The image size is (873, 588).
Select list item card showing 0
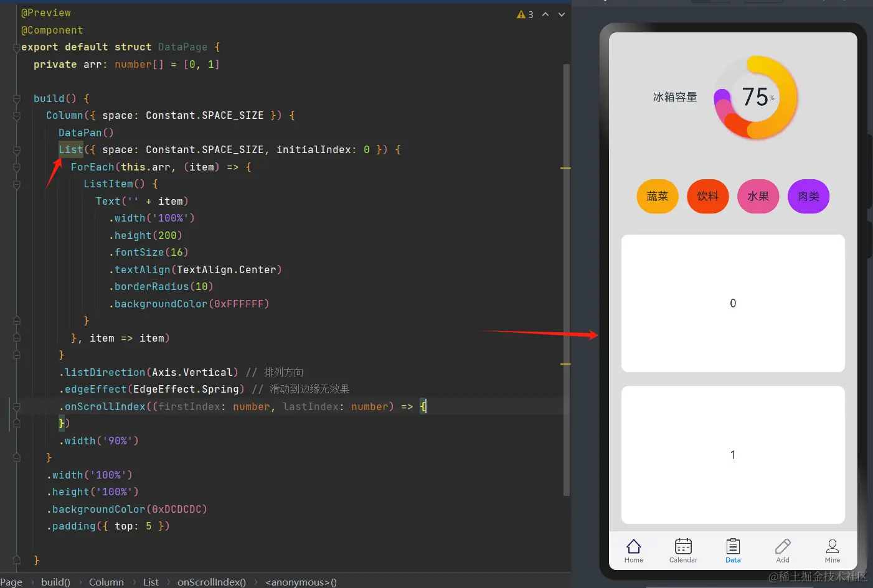click(x=733, y=303)
